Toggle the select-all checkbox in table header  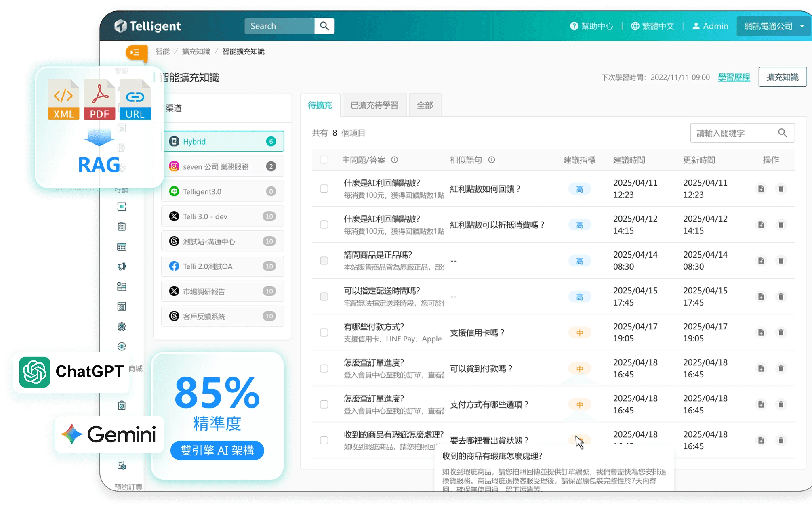[324, 160]
